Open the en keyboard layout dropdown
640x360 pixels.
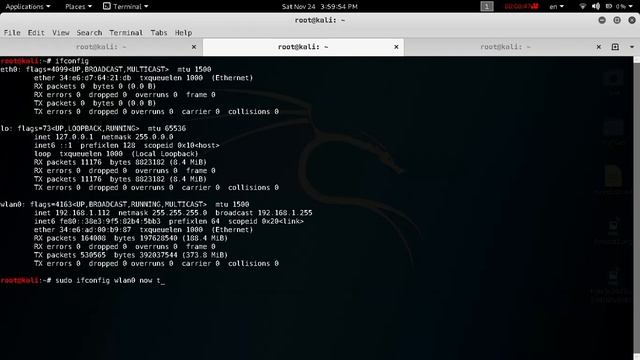point(556,6)
